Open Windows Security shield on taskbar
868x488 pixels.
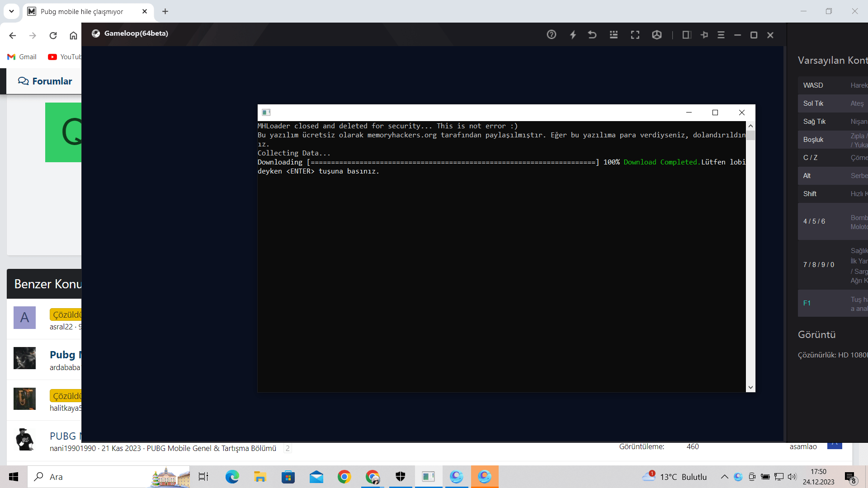[400, 477]
